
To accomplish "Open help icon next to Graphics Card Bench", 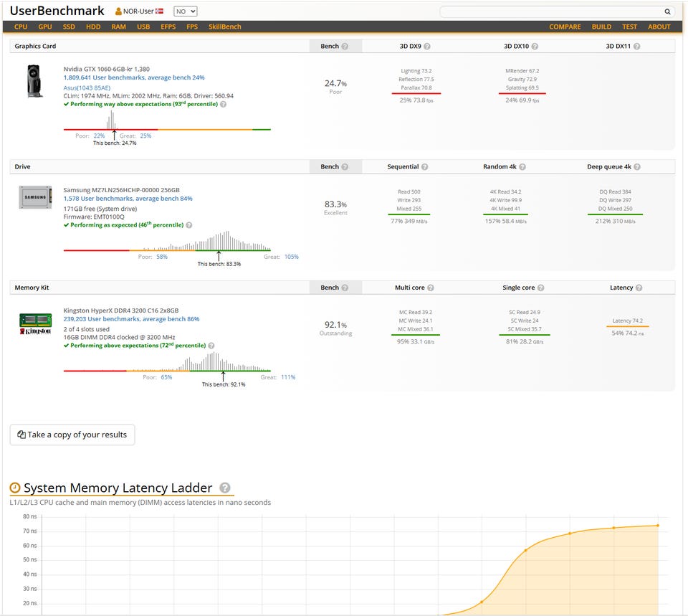I will click(345, 46).
